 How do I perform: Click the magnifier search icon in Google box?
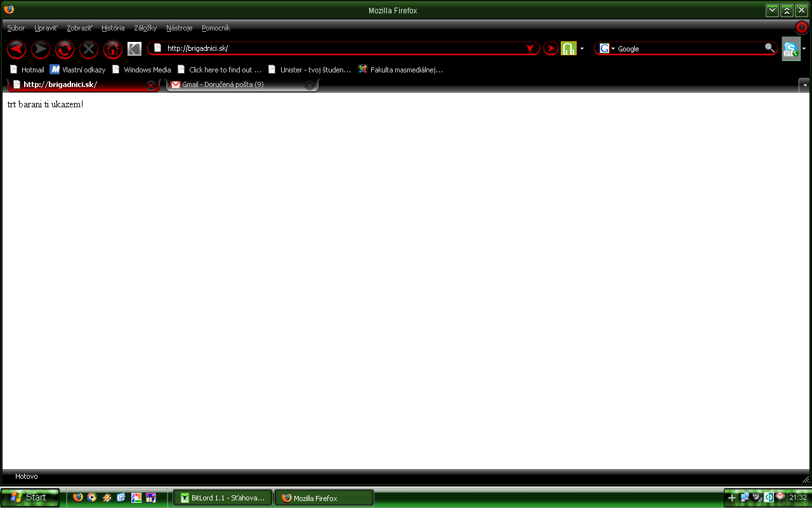point(769,48)
